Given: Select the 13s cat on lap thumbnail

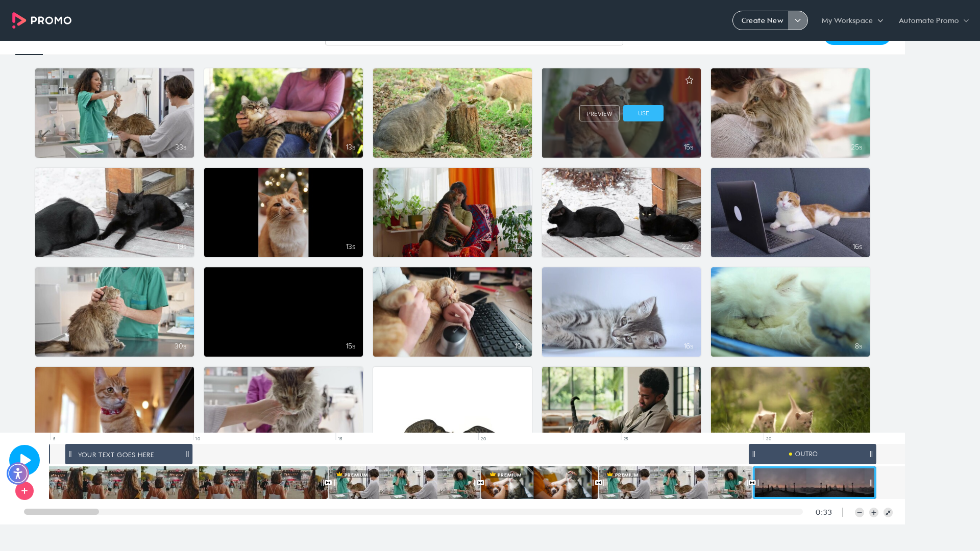Looking at the screenshot, I should [283, 113].
